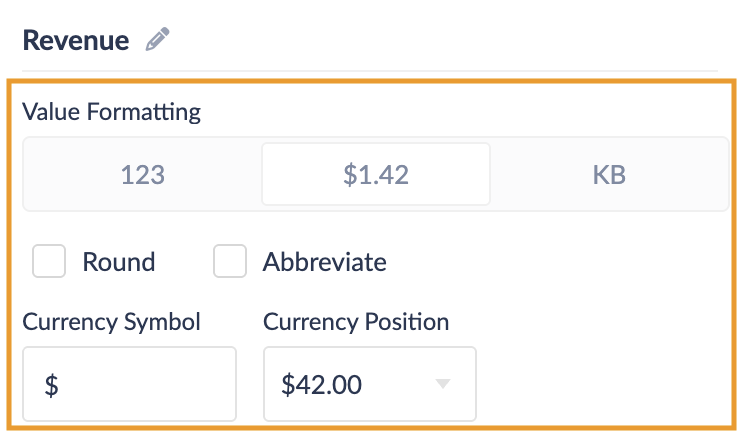Click the Currency Symbol label
This screenshot has height=442, width=738.
[x=111, y=322]
